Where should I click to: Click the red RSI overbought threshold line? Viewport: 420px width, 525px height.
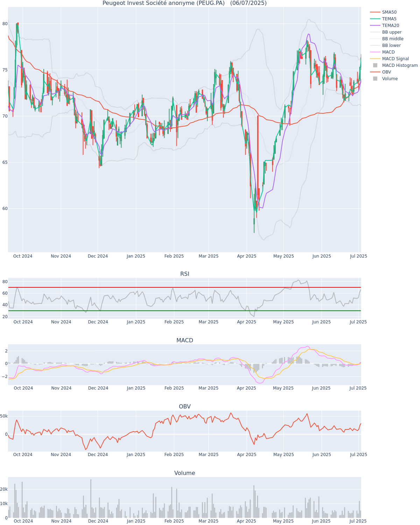[184, 287]
